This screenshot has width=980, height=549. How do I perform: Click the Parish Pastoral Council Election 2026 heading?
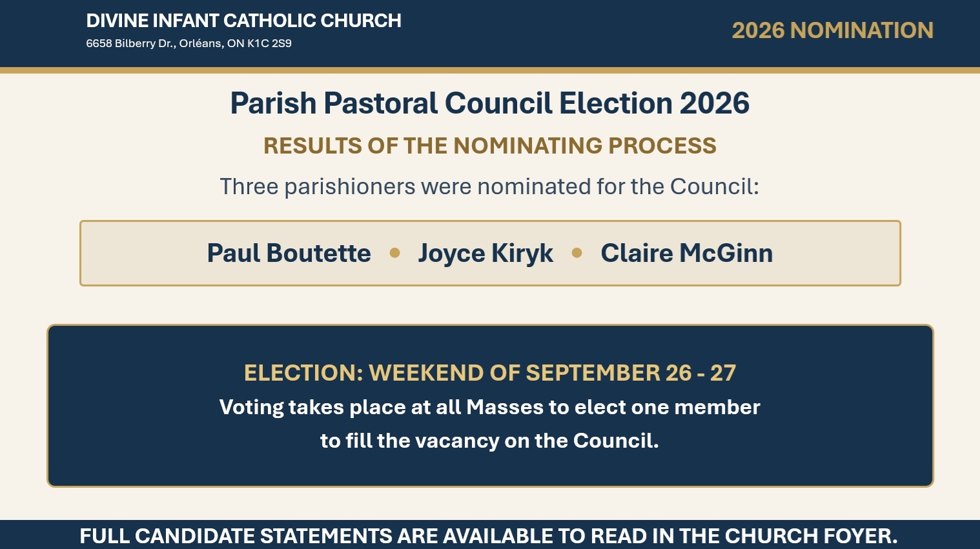[x=490, y=103]
